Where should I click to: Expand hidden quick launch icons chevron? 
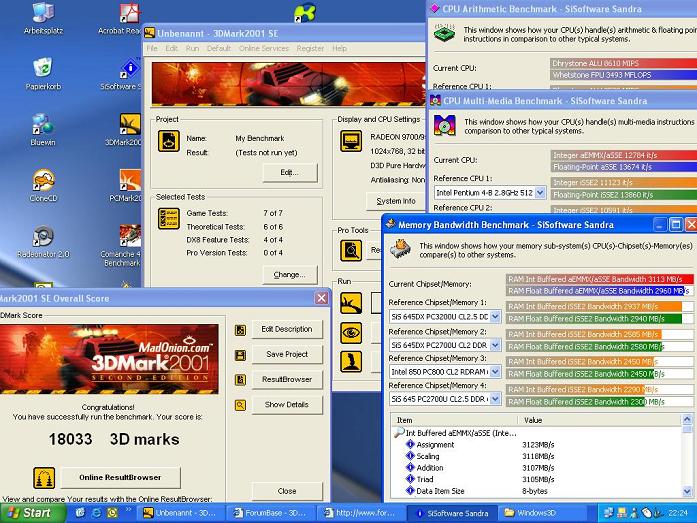point(128,510)
